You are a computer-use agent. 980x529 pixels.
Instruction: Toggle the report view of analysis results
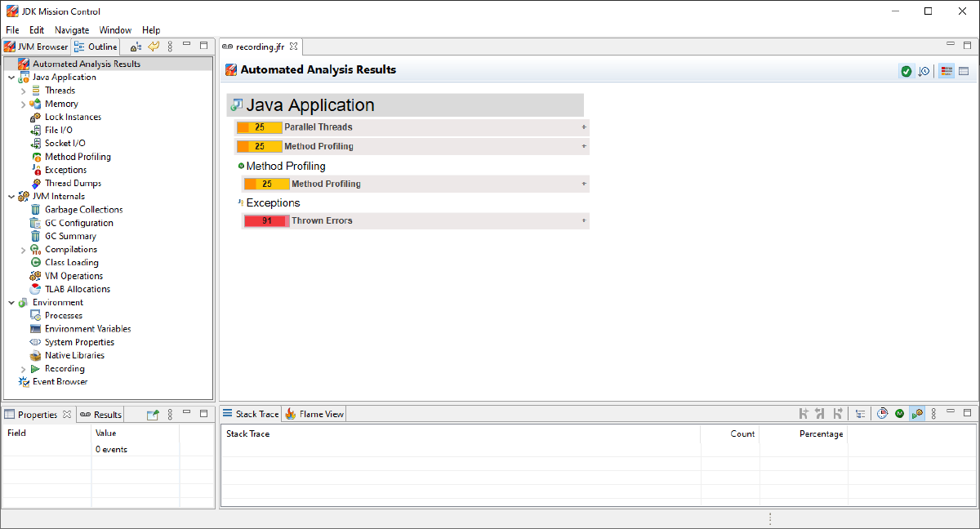coord(947,71)
